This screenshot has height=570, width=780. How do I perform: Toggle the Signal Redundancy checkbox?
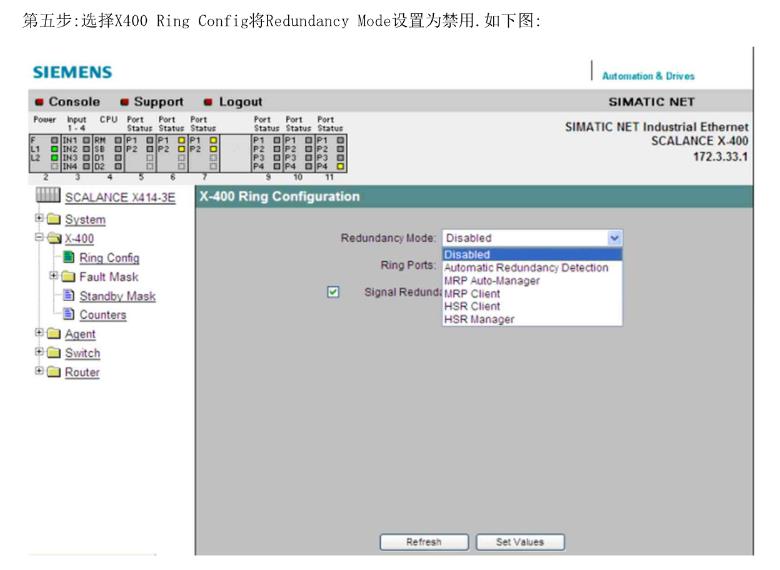coord(334,292)
